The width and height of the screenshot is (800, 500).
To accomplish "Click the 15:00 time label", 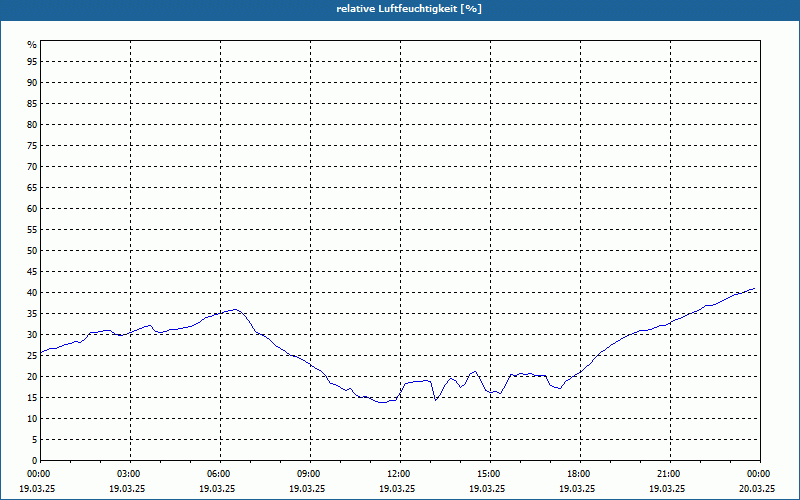I will click(490, 474).
